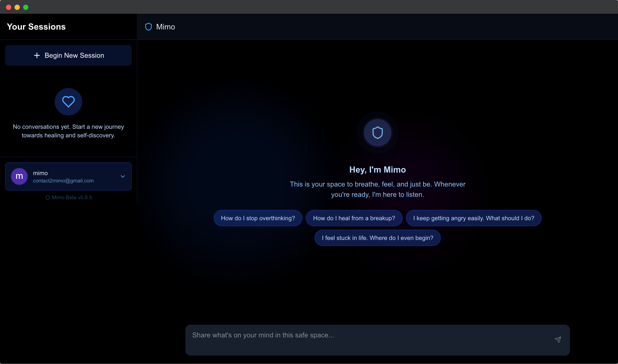Click contact2mimo@gmail.com email text

click(x=63, y=181)
